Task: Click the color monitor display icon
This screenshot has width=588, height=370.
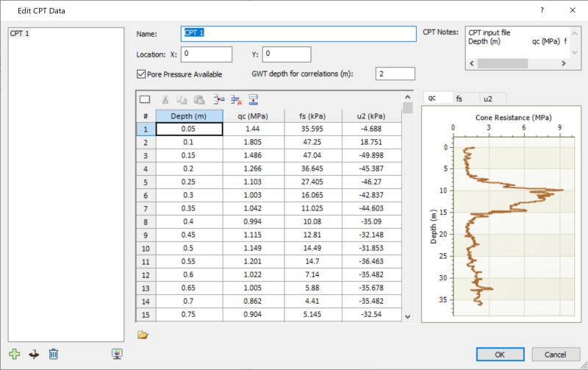Action: tap(117, 354)
